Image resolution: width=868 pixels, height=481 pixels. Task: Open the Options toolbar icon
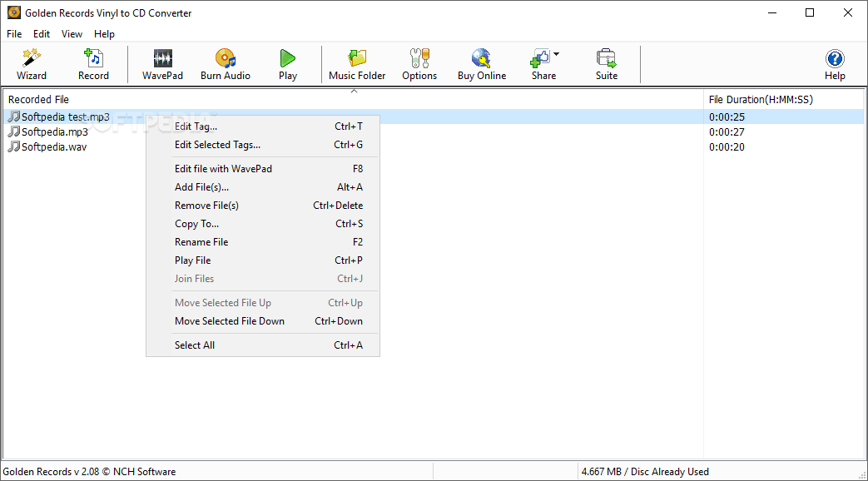point(419,64)
